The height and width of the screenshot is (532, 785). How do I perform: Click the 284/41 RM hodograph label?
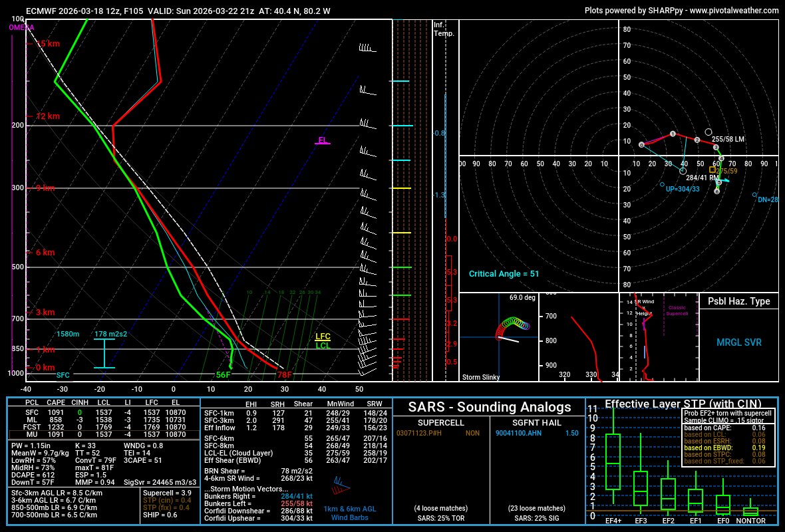point(703,178)
